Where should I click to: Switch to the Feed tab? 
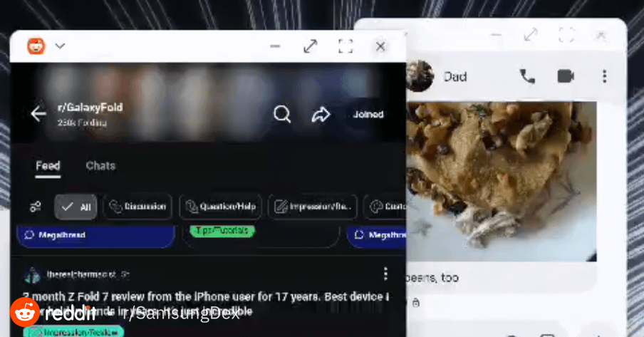pos(48,165)
